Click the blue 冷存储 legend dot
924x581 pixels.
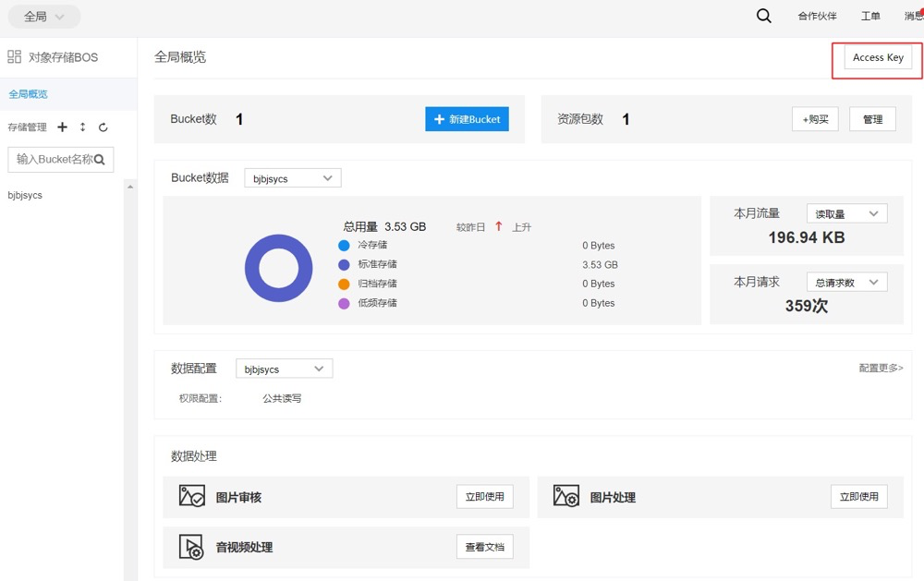tap(344, 245)
